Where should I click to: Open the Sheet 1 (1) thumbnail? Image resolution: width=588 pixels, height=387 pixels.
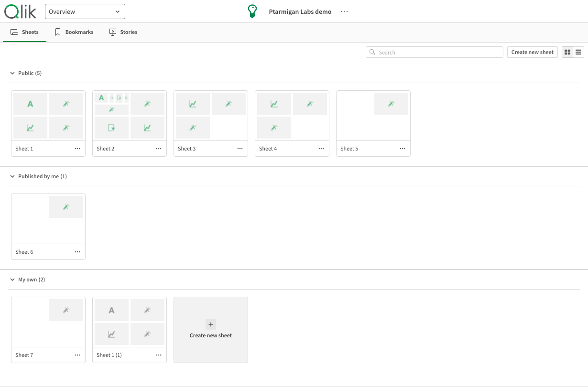(130, 322)
